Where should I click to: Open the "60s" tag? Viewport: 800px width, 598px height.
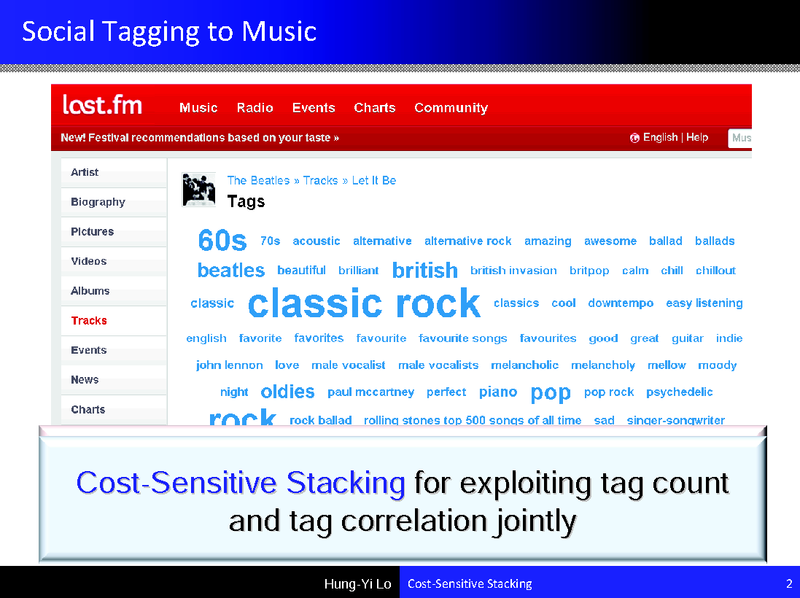pyautogui.click(x=222, y=241)
